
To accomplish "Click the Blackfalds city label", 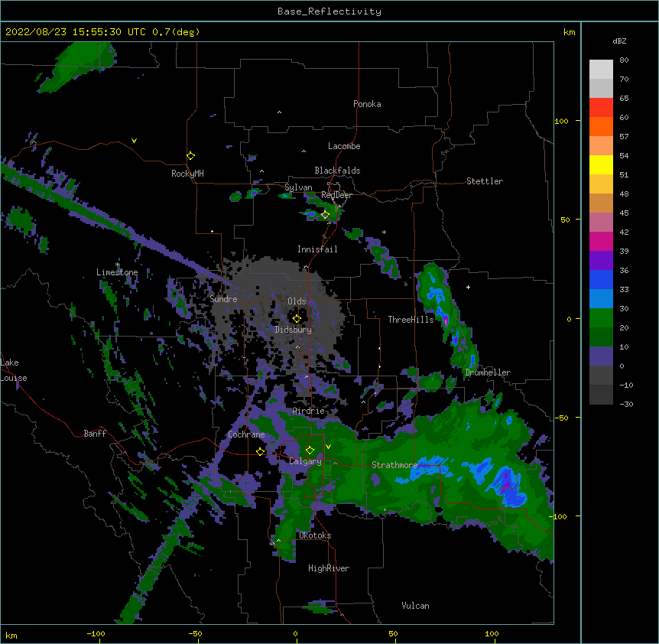I will coord(337,171).
